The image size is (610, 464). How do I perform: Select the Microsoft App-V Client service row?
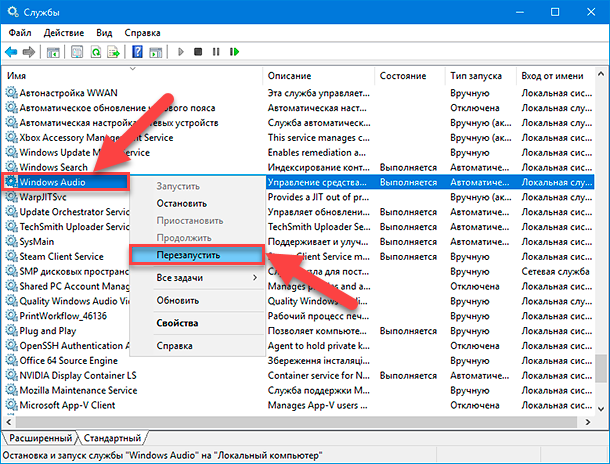67,405
